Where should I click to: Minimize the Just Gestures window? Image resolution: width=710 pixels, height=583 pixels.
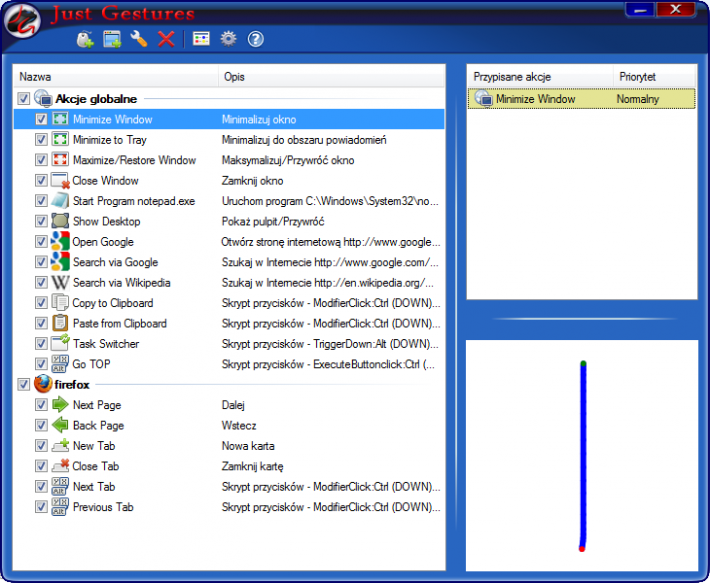pos(640,10)
